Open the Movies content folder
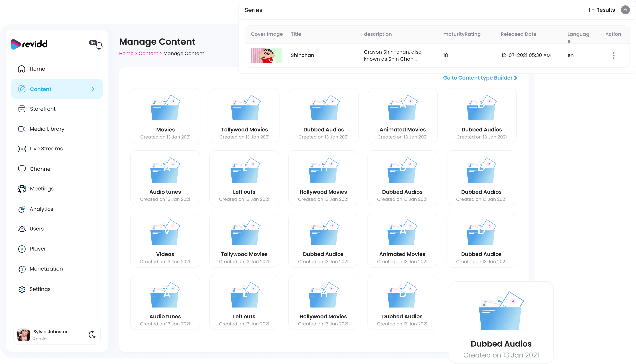The image size is (636, 364). 165,115
